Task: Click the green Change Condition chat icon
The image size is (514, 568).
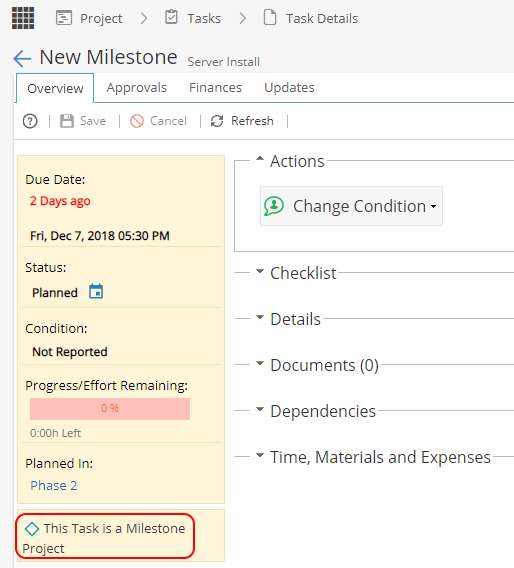Action: [x=274, y=206]
